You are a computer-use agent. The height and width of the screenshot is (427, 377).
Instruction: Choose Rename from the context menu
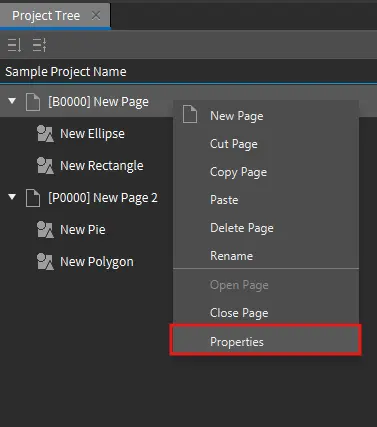pos(266,256)
